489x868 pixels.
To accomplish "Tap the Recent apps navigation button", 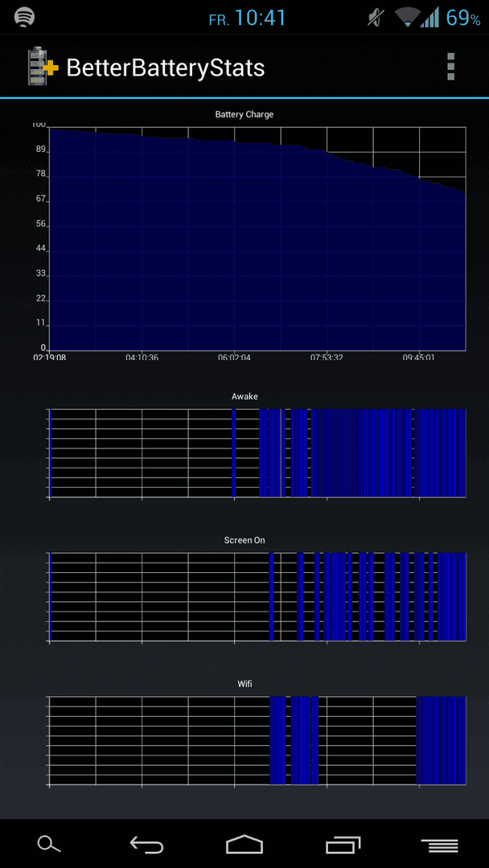I will click(x=343, y=845).
